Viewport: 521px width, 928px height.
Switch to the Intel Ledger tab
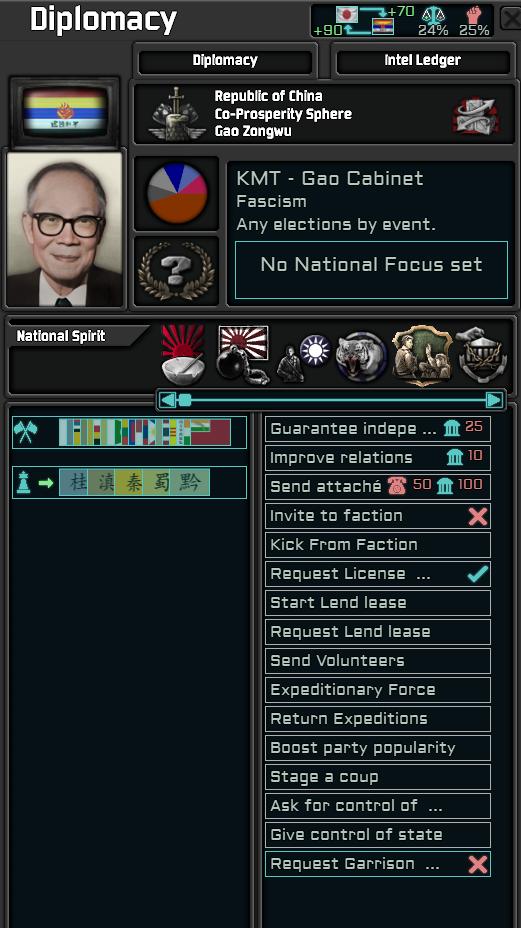pyautogui.click(x=422, y=60)
